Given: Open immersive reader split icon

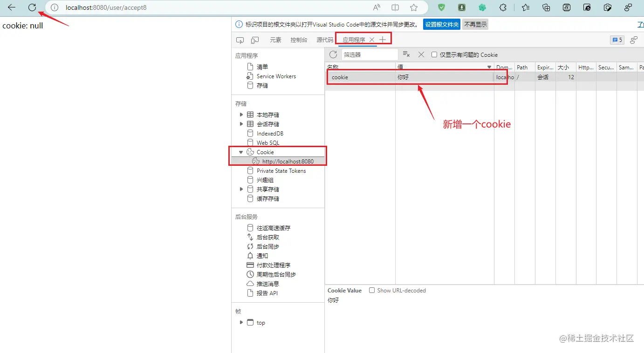Looking at the screenshot, I should tap(395, 7).
